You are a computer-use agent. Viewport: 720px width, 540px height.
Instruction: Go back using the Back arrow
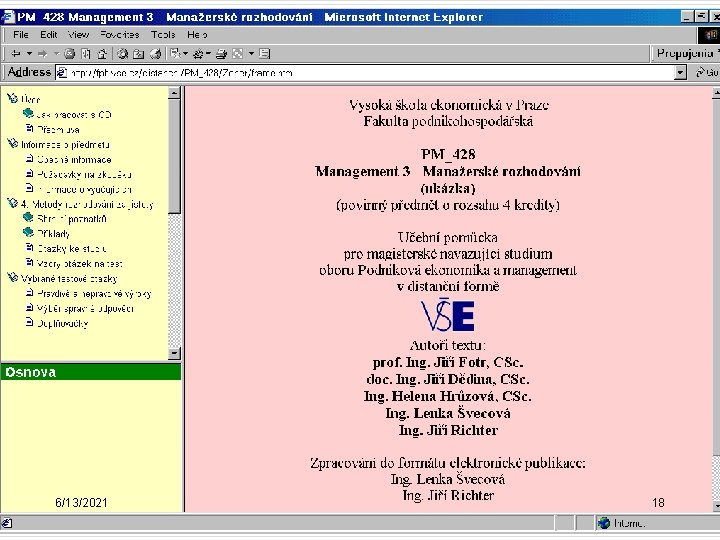click(x=16, y=54)
